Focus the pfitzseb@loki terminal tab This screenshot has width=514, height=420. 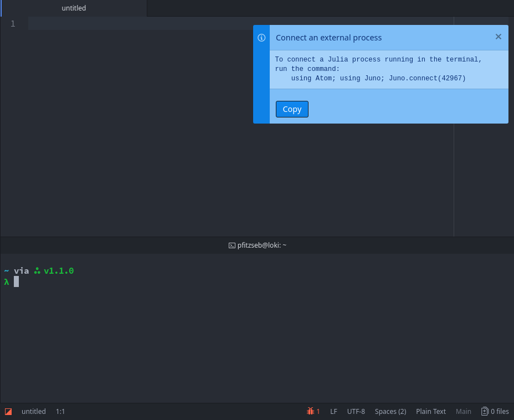coord(258,245)
